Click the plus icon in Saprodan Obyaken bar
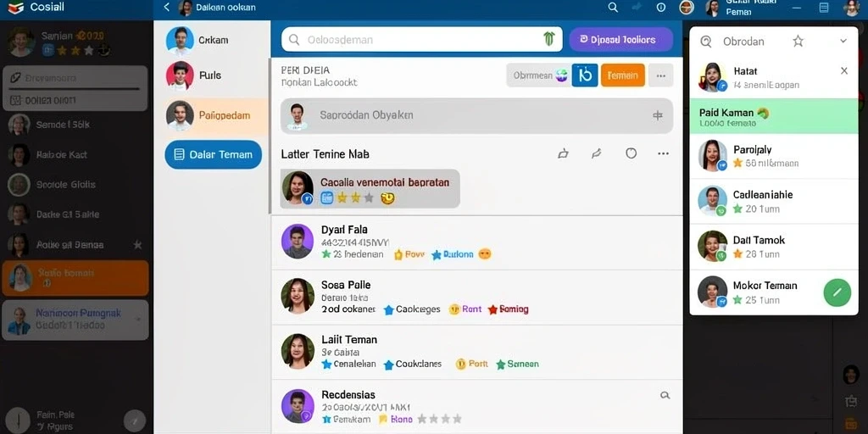 (658, 115)
